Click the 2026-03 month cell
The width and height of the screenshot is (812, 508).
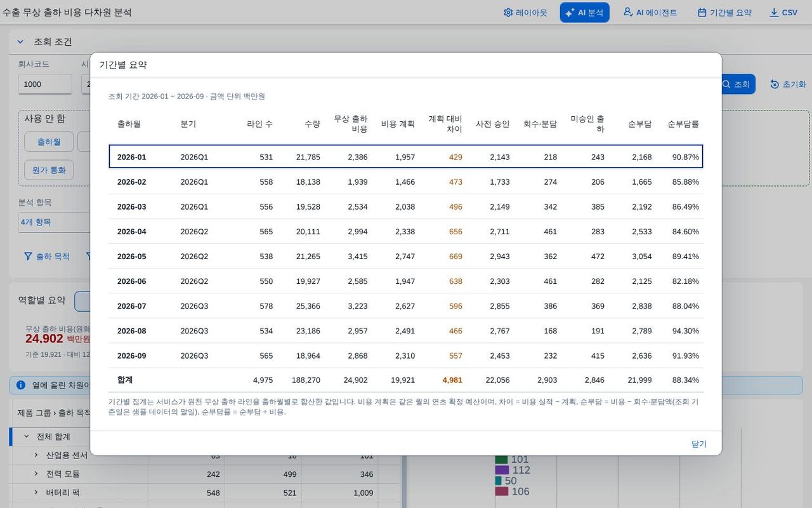(x=132, y=207)
